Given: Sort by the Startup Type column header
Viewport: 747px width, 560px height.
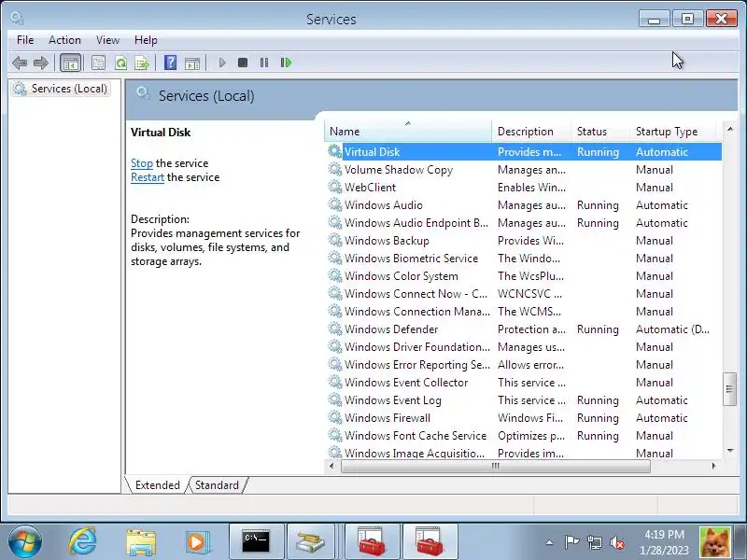Looking at the screenshot, I should (x=672, y=132).
